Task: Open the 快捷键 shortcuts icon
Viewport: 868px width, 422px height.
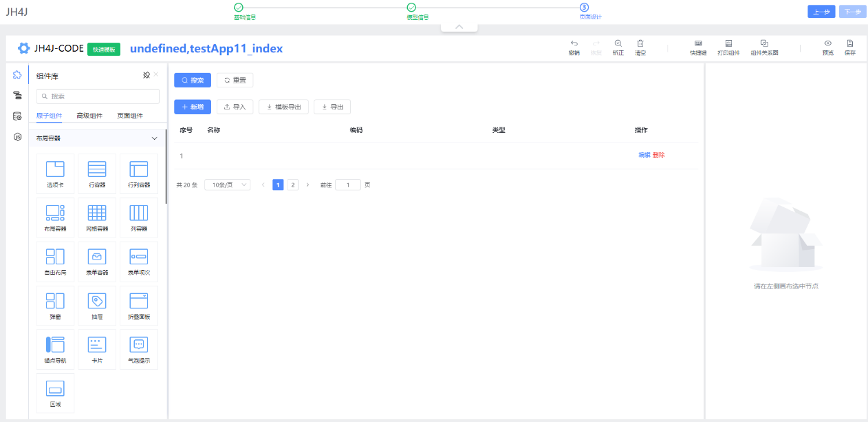Action: 698,43
